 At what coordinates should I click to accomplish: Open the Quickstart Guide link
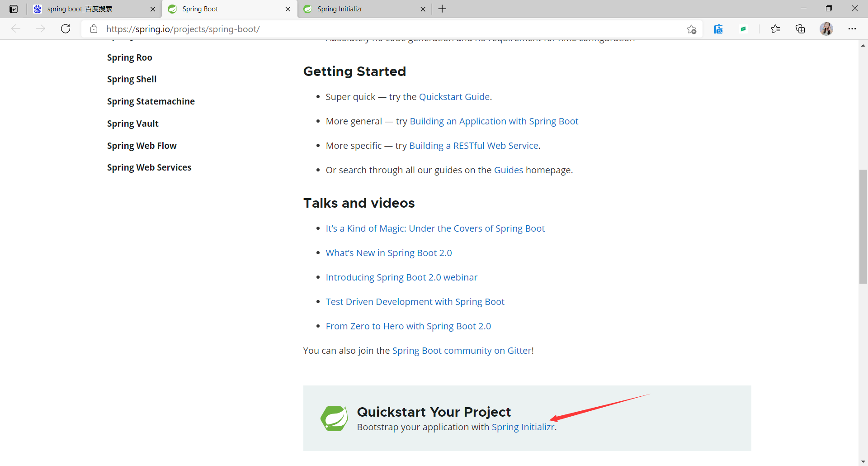[x=454, y=97]
